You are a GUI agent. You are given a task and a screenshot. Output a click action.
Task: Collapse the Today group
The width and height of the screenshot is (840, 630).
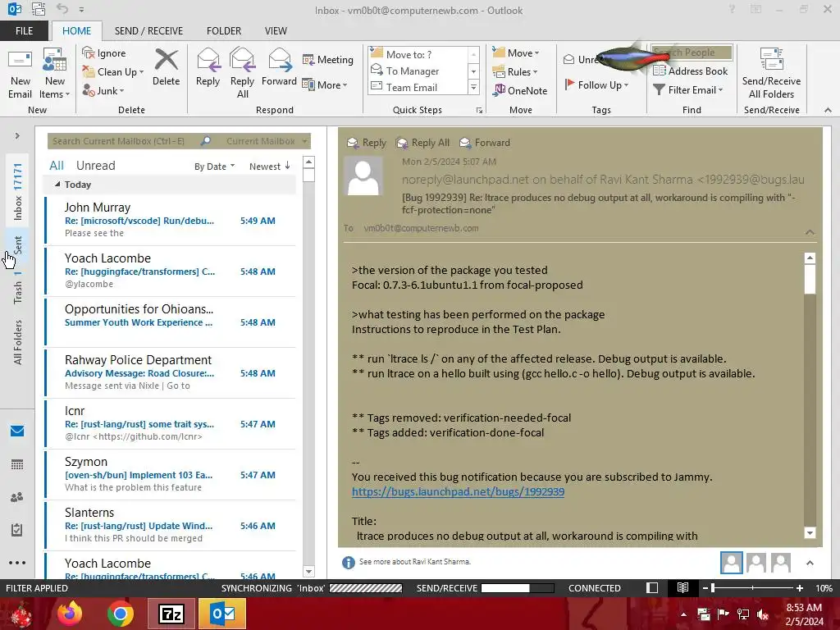57,185
